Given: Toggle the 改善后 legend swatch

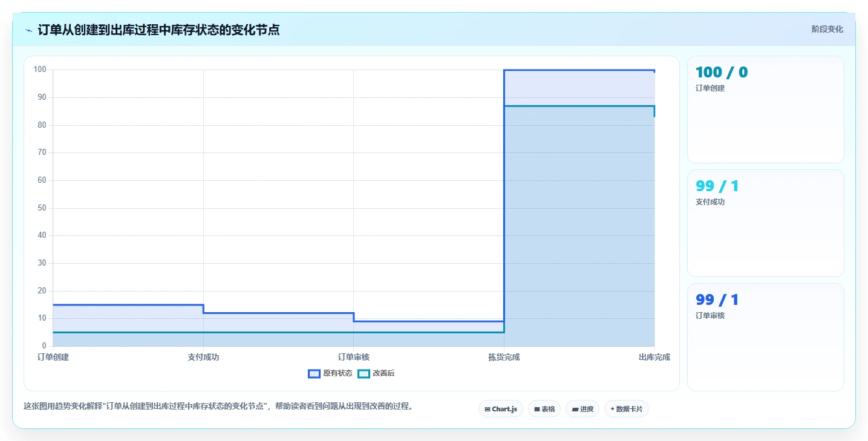Looking at the screenshot, I should 364,374.
